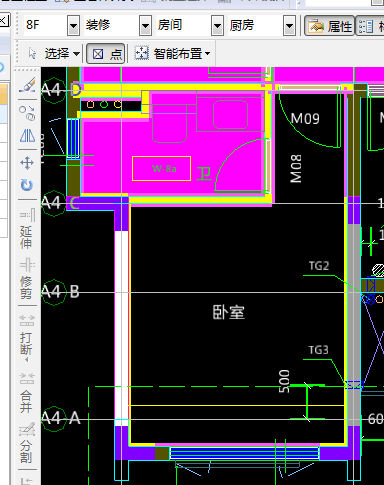The height and width of the screenshot is (485, 384).
Task: Select the 打断 break tool
Action: pos(27,338)
